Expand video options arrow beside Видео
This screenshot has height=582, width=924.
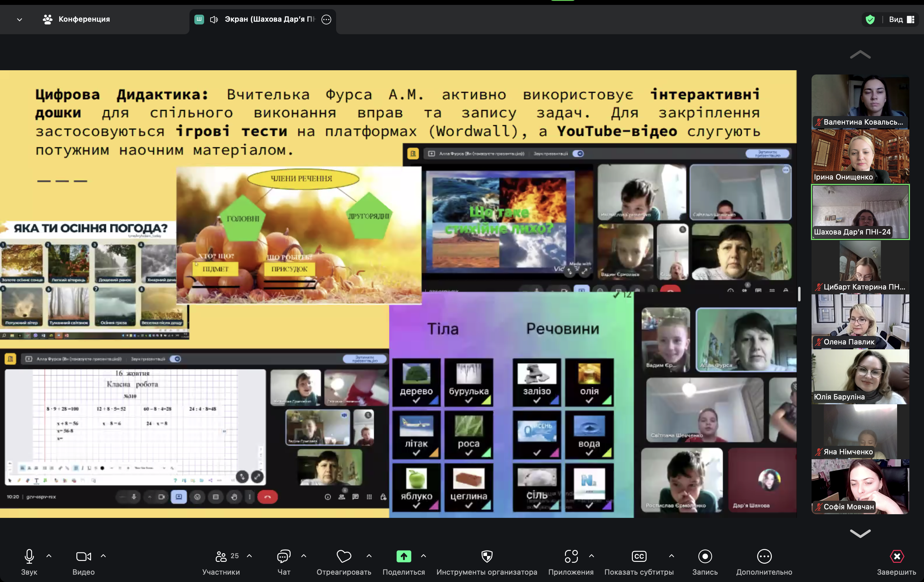[103, 555]
